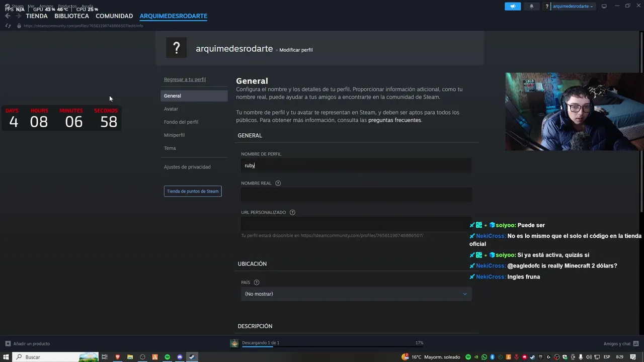The width and height of the screenshot is (644, 362).
Task: Click the Nombre real input field
Action: coord(356,195)
